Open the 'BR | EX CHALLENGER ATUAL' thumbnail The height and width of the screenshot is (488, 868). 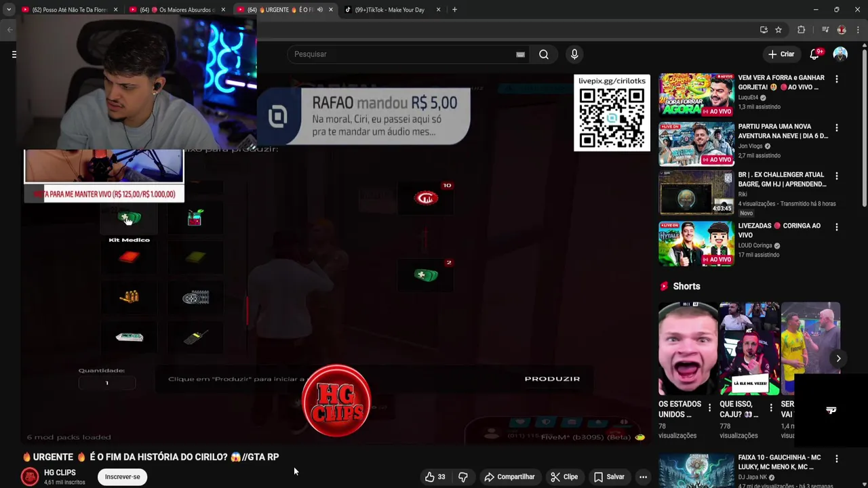[x=696, y=192]
